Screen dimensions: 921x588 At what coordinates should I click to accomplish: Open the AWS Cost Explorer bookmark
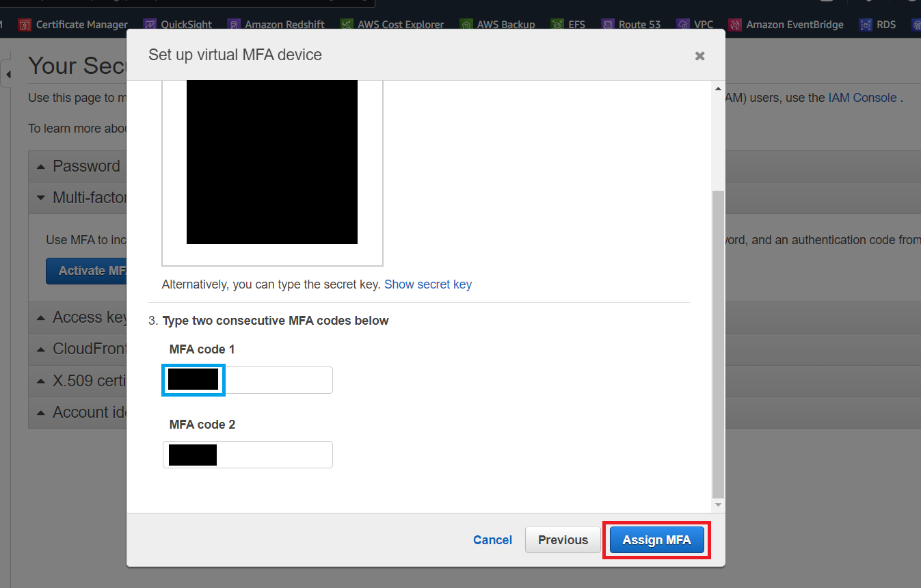pos(392,24)
